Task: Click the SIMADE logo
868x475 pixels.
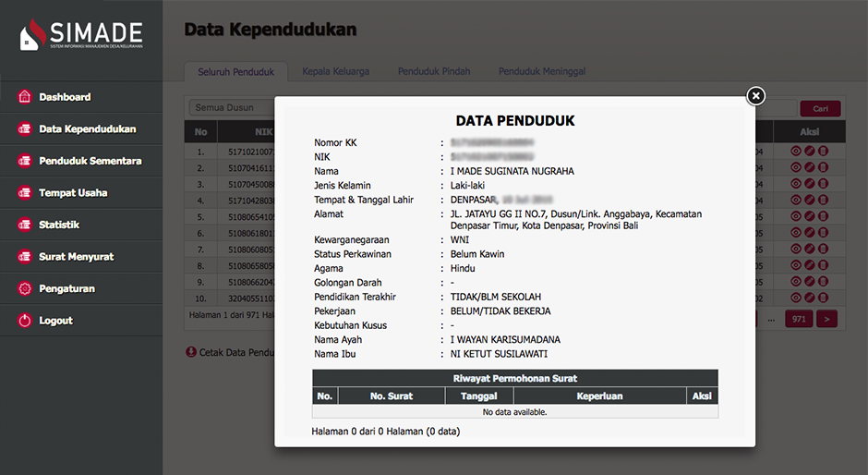Action: point(81,35)
